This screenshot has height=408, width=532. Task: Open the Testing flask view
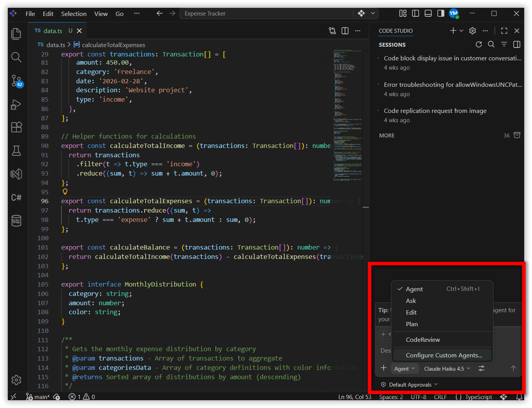[16, 151]
